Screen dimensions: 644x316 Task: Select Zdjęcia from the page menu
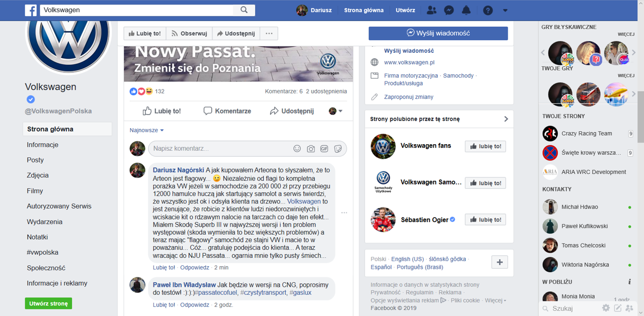point(38,175)
